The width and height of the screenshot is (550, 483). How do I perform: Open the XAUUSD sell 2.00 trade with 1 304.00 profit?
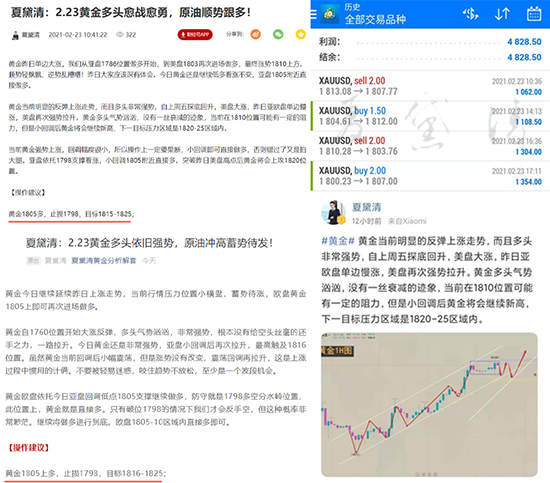[430, 146]
